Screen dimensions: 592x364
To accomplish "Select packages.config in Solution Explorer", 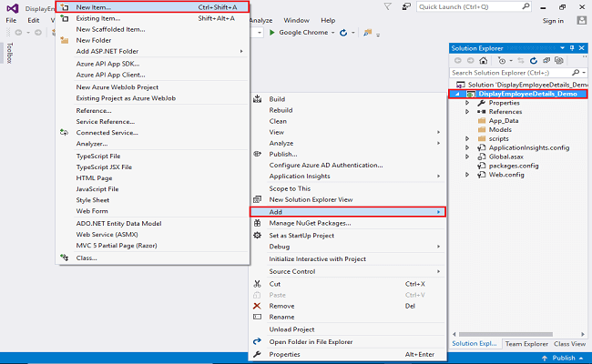I will click(x=514, y=166).
